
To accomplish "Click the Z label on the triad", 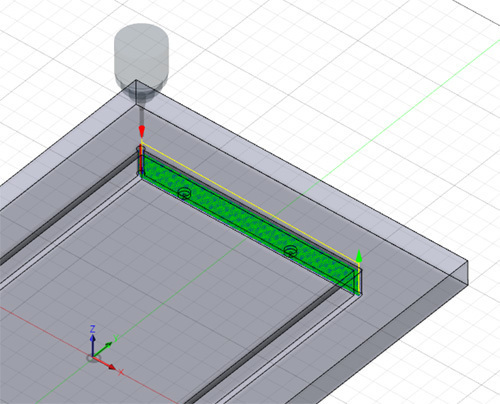I will pos(93,329).
